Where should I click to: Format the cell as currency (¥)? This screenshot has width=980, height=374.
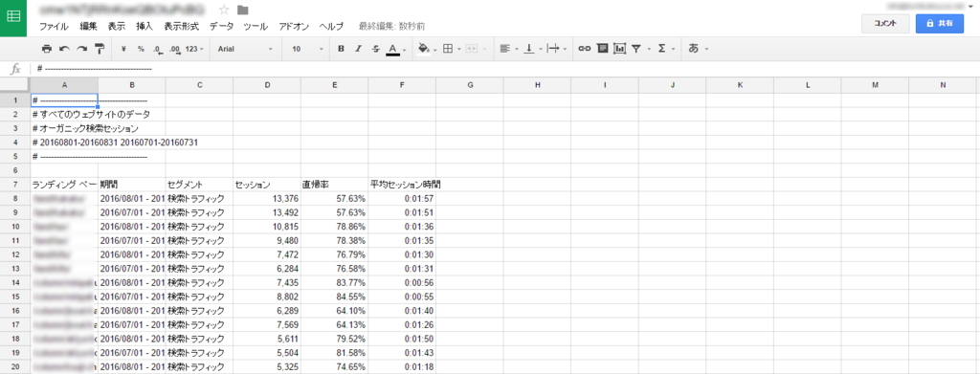pyautogui.click(x=123, y=49)
